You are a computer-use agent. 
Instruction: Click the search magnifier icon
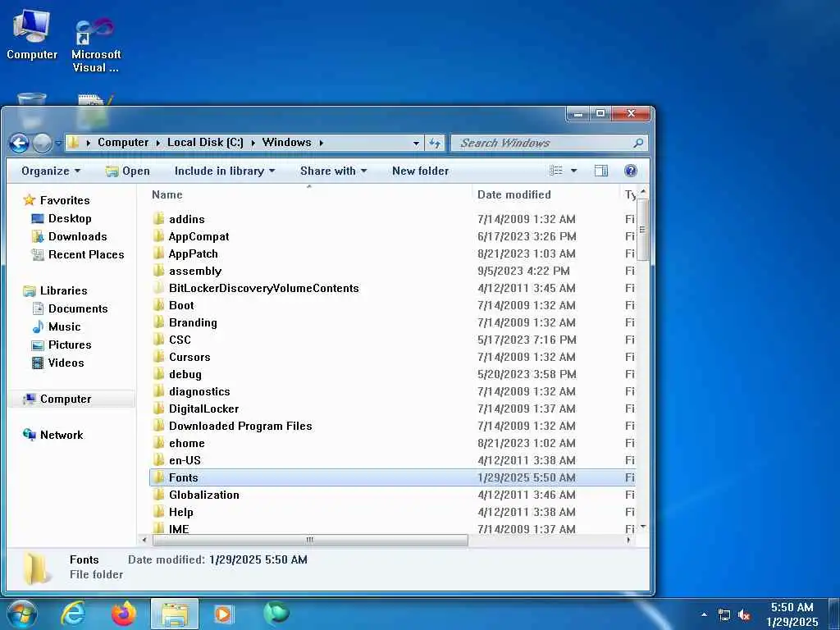tap(637, 143)
